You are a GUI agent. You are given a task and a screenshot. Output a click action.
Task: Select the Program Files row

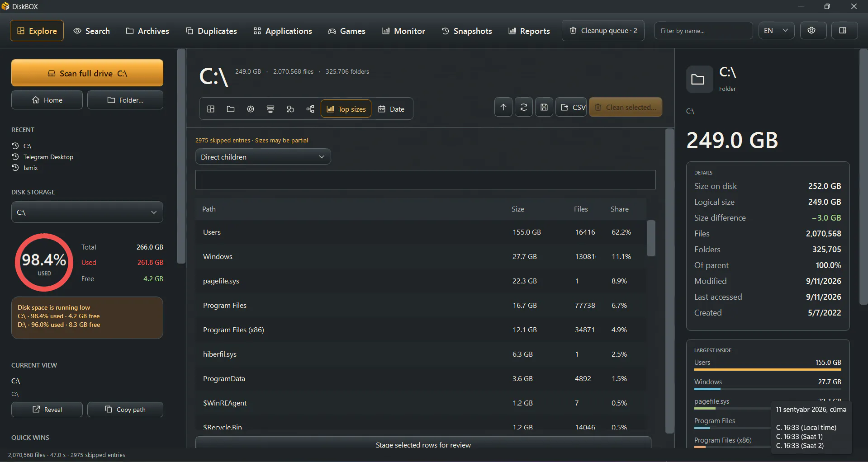[421, 306]
